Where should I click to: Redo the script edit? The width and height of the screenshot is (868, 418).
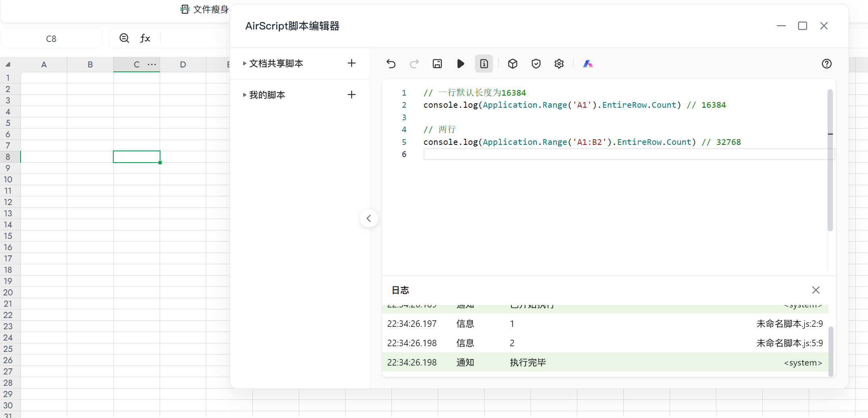(x=414, y=64)
